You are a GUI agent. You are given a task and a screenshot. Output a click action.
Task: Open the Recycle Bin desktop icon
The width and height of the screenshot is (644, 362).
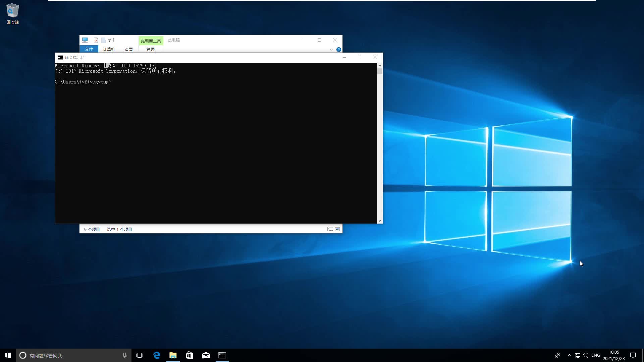point(12,14)
